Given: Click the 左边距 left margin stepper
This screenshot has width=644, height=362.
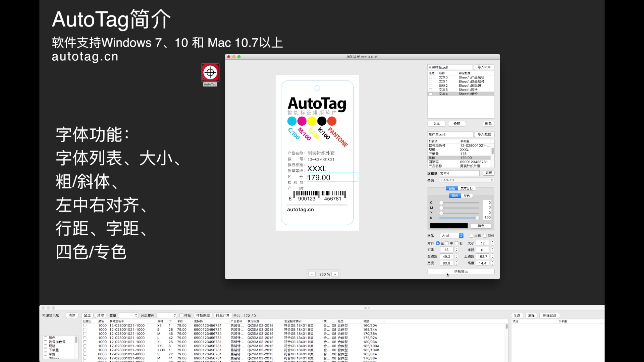Looking at the screenshot, I should coord(456,256).
